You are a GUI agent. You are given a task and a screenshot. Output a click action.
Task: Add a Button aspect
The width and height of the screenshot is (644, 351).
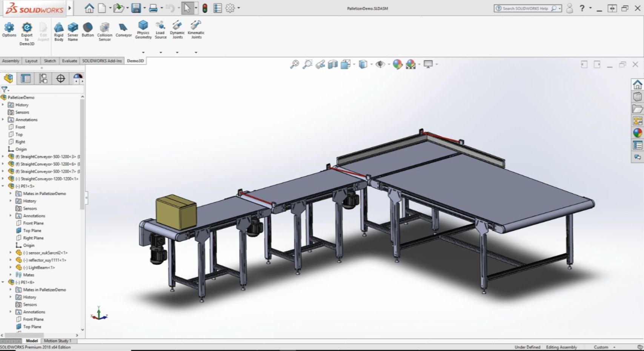click(88, 30)
